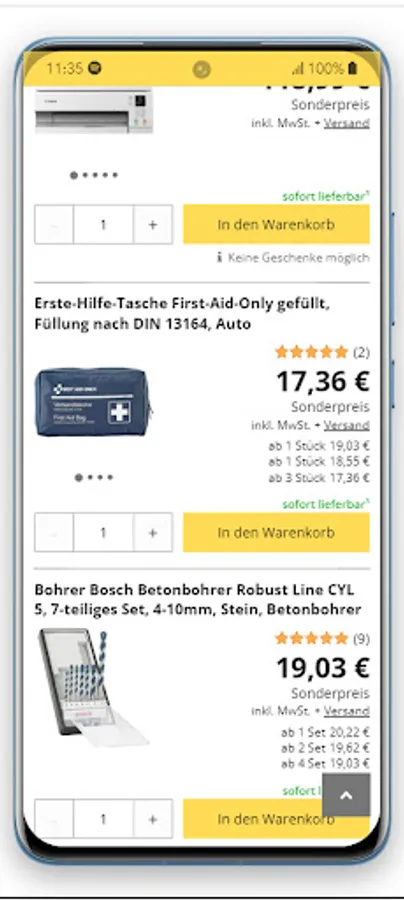View the five-star rating with 9 reviews
The width and height of the screenshot is (404, 900).
tap(322, 638)
